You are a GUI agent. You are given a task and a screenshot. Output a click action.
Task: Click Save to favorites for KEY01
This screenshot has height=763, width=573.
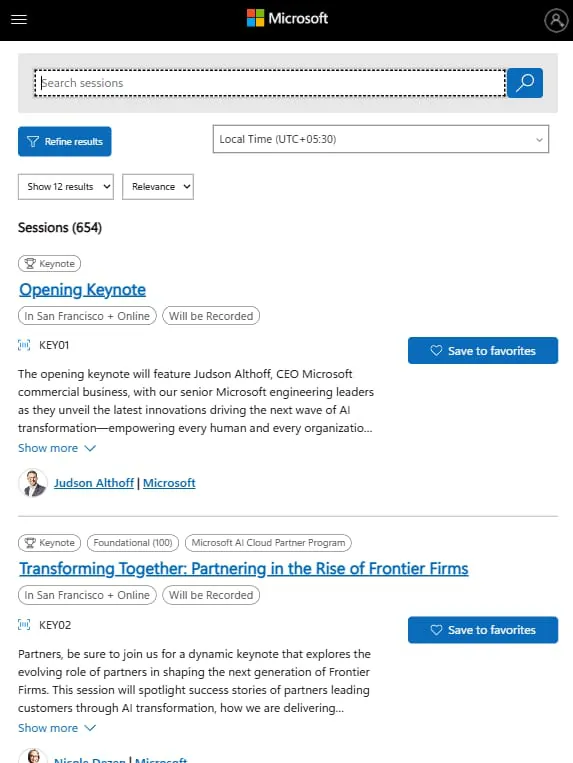[x=483, y=350]
